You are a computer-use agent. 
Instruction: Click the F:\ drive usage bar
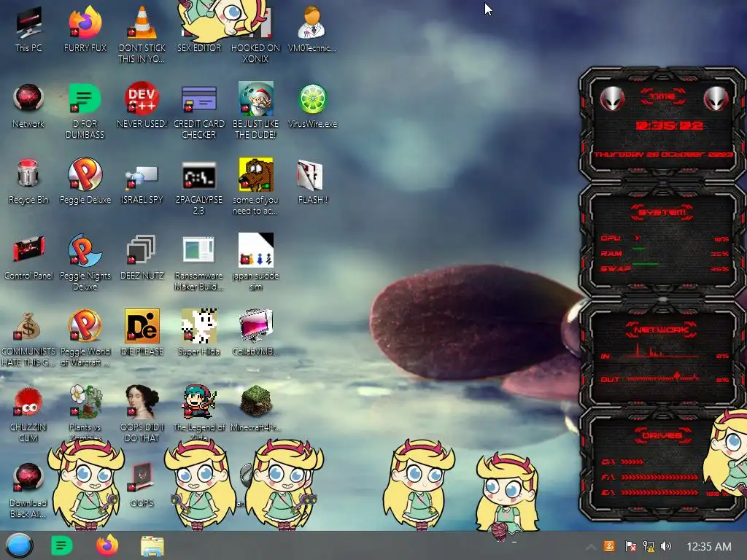point(659,477)
